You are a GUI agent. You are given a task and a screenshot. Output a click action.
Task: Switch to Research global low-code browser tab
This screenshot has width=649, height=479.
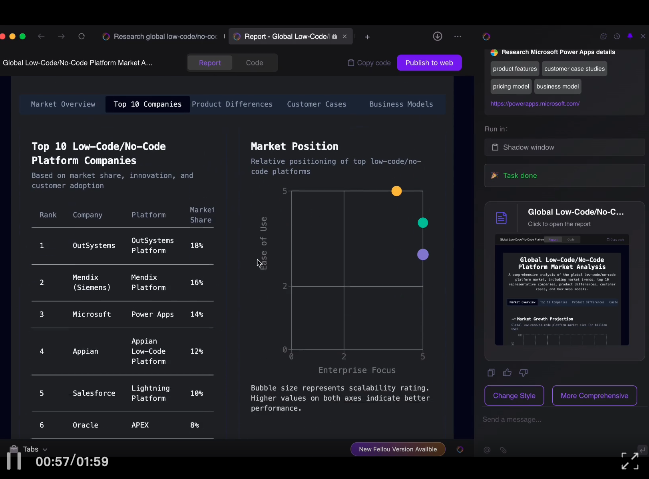[x=161, y=36]
